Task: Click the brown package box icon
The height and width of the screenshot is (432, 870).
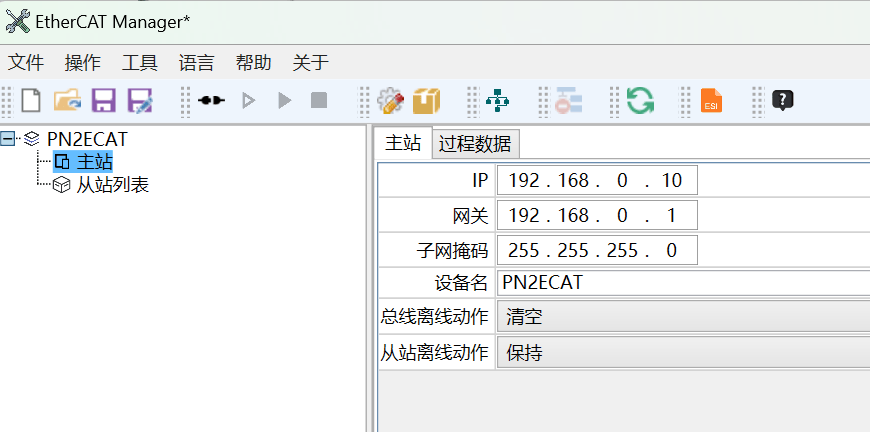Action: click(426, 101)
